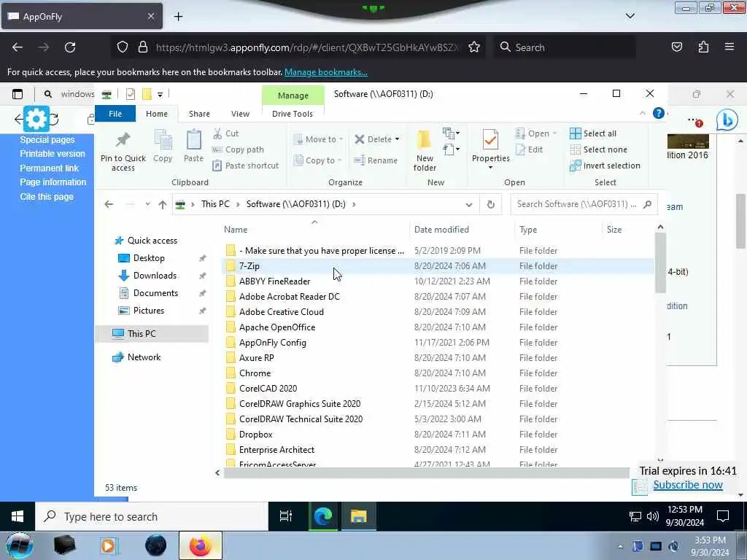Image resolution: width=747 pixels, height=560 pixels.
Task: Click the Edge icon on taskbar
Action: 322,517
